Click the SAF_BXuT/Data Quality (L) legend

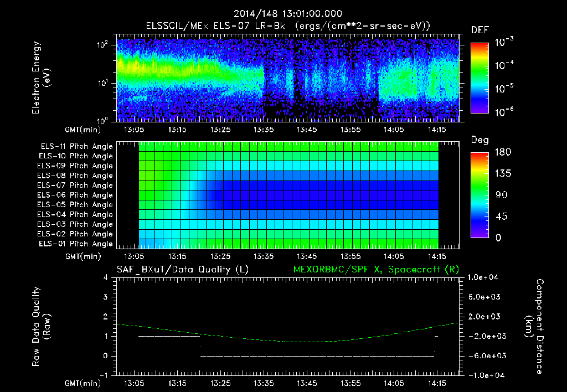point(183,270)
